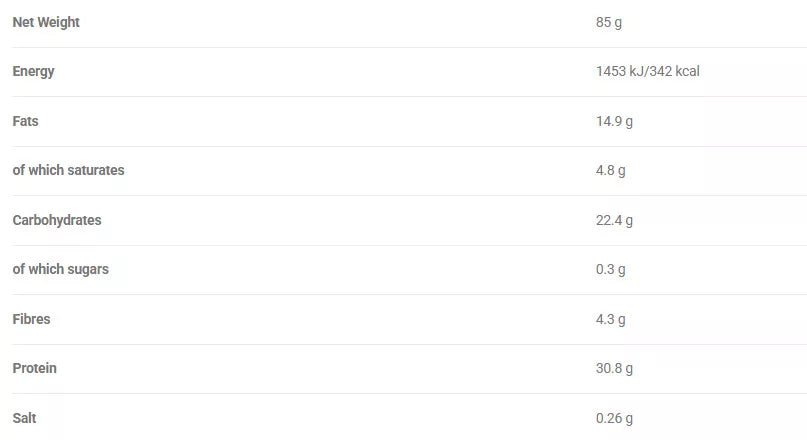Click the Net Weight row label
807x440 pixels.
point(46,22)
